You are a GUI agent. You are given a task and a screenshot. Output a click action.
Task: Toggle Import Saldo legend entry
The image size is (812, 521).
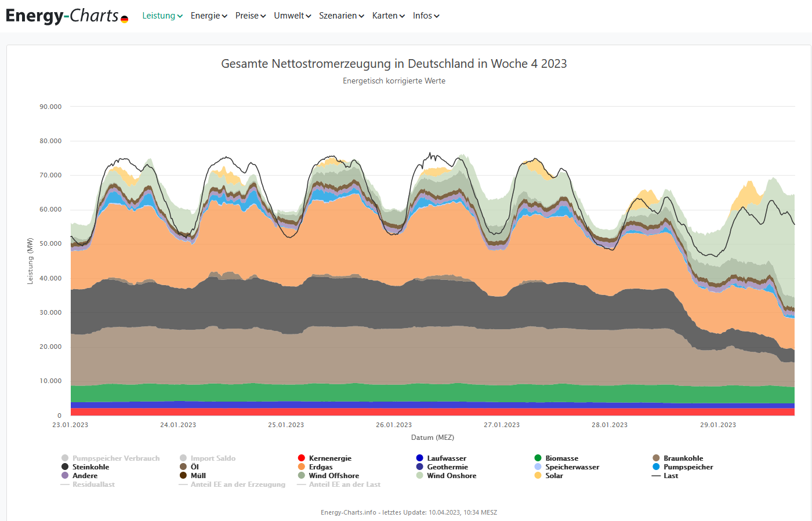pos(208,458)
